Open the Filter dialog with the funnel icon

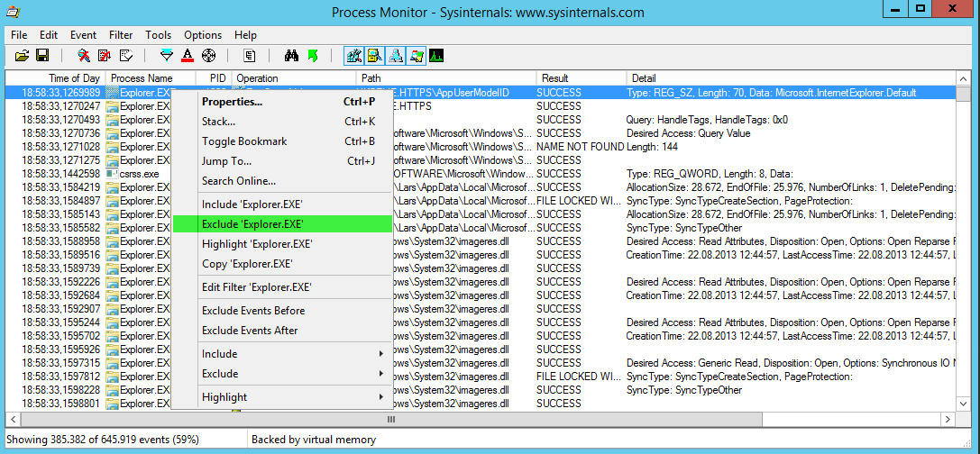coord(166,56)
